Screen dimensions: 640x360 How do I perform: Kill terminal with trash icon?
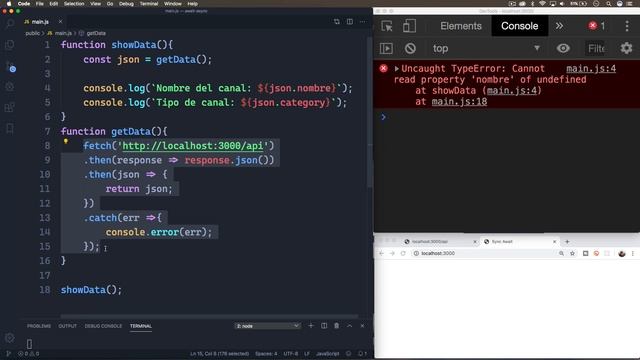(x=337, y=326)
